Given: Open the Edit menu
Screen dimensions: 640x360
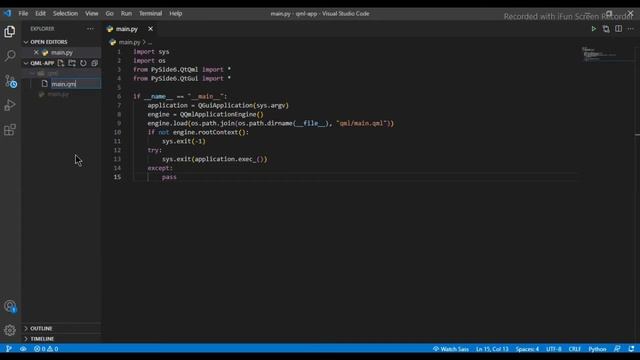Looking at the screenshot, I should (x=40, y=13).
